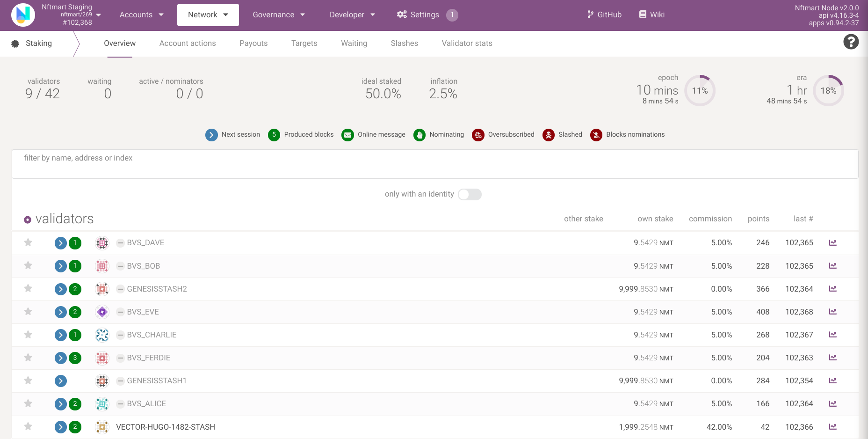The height and width of the screenshot is (439, 868).
Task: Open chart icon for GENESISSTASH1 row
Action: 833,380
